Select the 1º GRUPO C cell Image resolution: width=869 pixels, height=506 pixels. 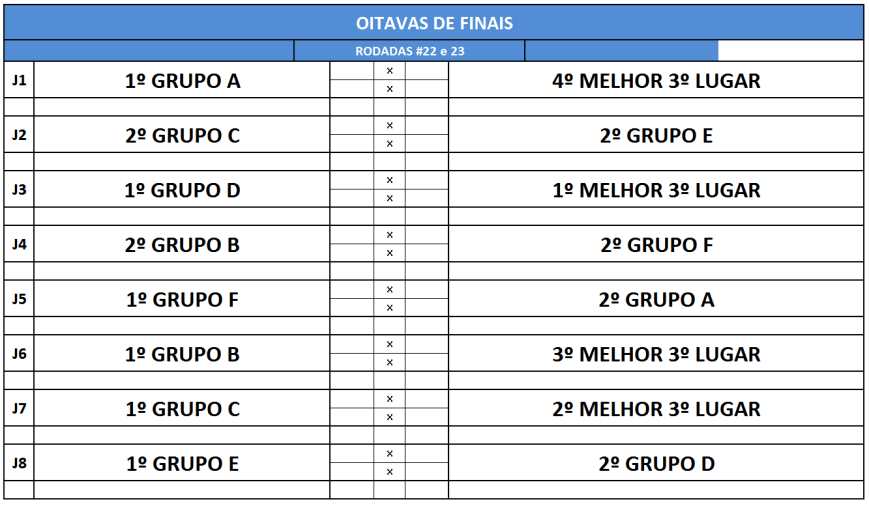point(182,409)
